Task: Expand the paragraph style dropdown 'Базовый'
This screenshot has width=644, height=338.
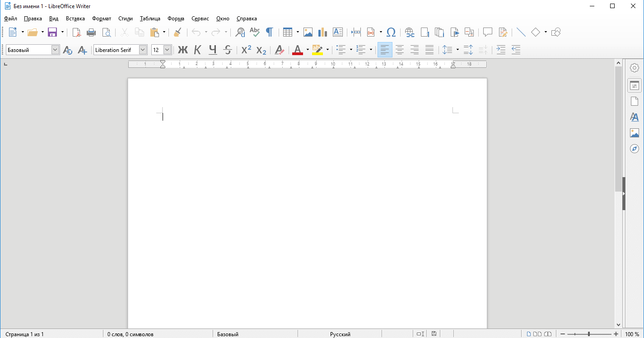Action: (55, 50)
